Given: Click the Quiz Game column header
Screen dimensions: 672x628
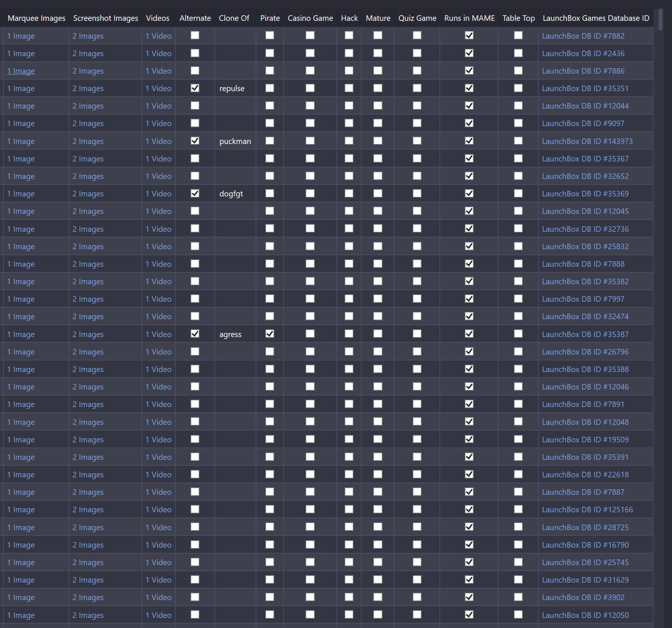Looking at the screenshot, I should [417, 18].
